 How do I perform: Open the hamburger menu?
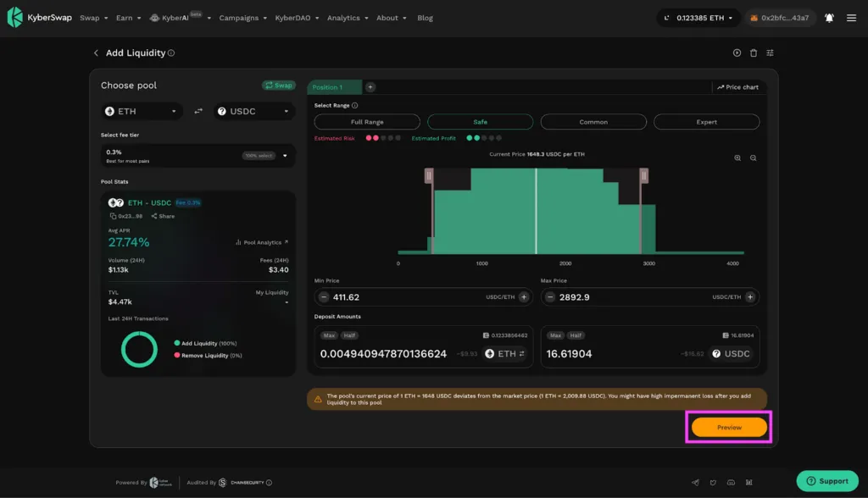pyautogui.click(x=851, y=18)
